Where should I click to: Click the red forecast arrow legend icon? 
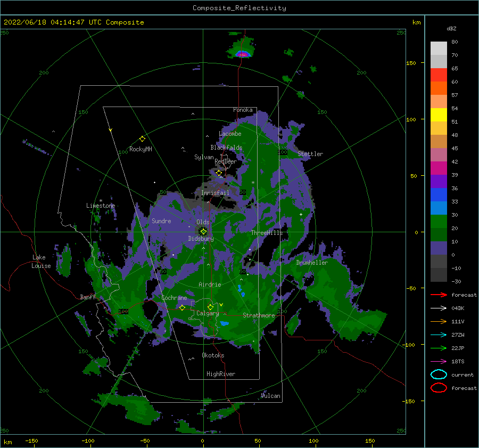click(439, 295)
